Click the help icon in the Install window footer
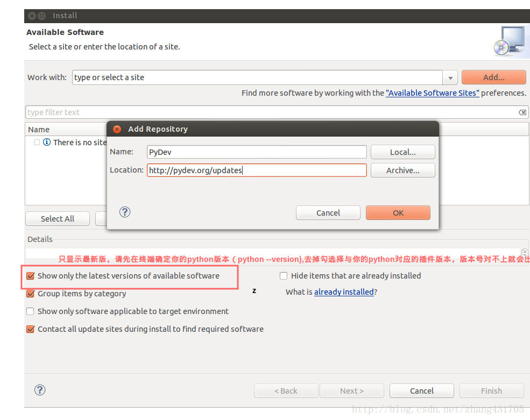The width and height of the screenshot is (530, 420). (x=40, y=390)
